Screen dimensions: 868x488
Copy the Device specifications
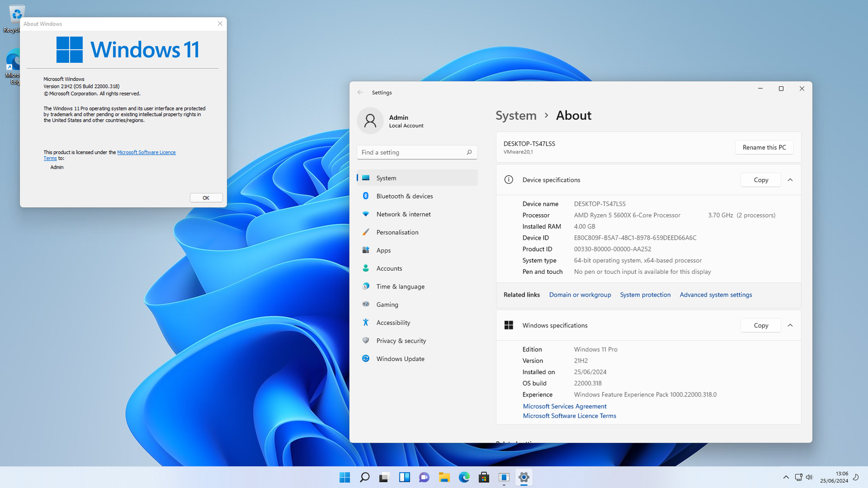[x=761, y=180]
